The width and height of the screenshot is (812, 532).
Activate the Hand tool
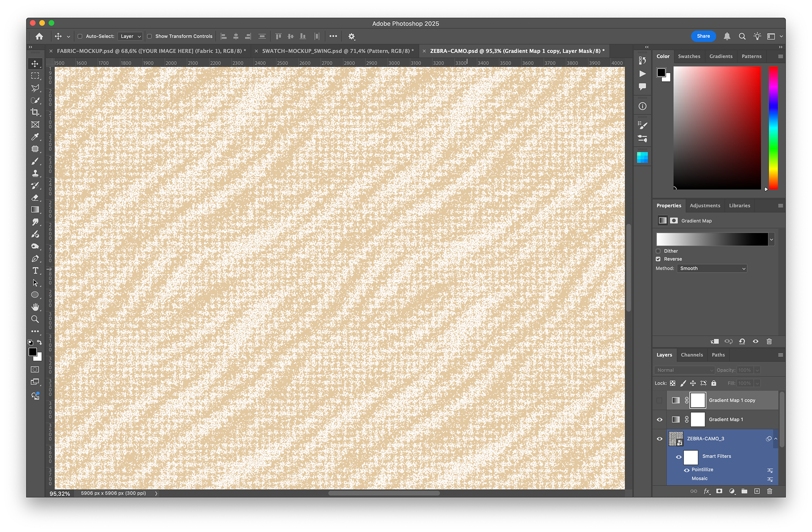[x=35, y=307]
